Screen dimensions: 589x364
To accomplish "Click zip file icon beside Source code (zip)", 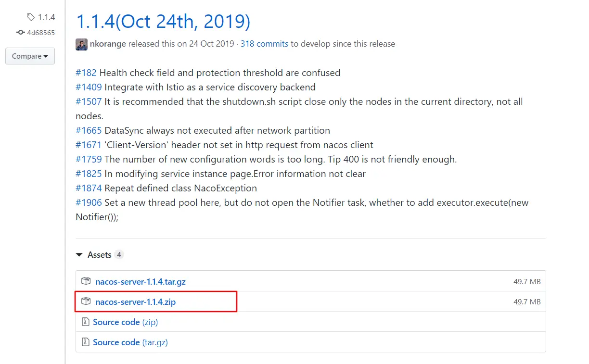I will point(86,322).
